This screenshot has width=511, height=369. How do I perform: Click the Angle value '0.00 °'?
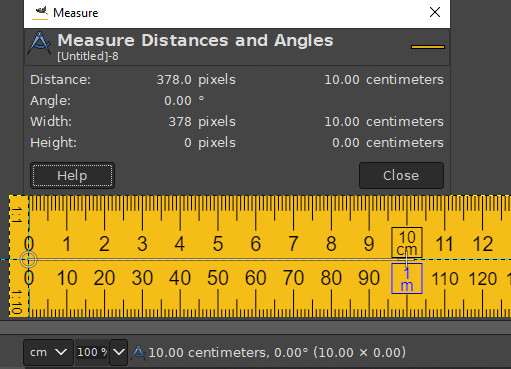click(x=184, y=101)
